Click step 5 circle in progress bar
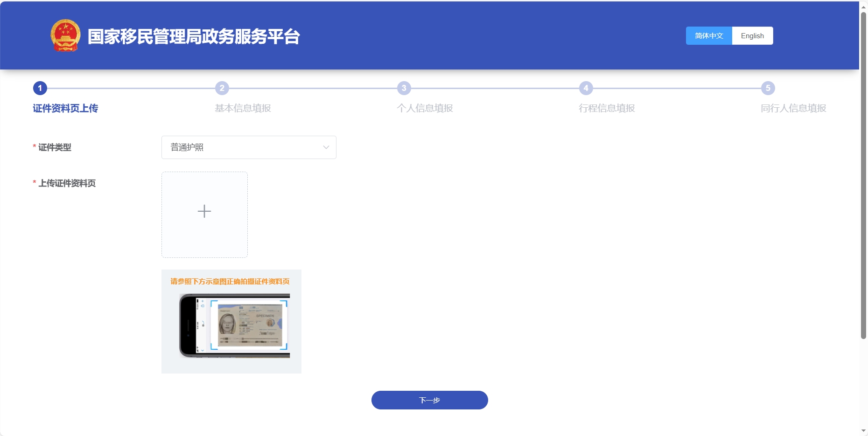The height and width of the screenshot is (436, 868). tap(768, 88)
